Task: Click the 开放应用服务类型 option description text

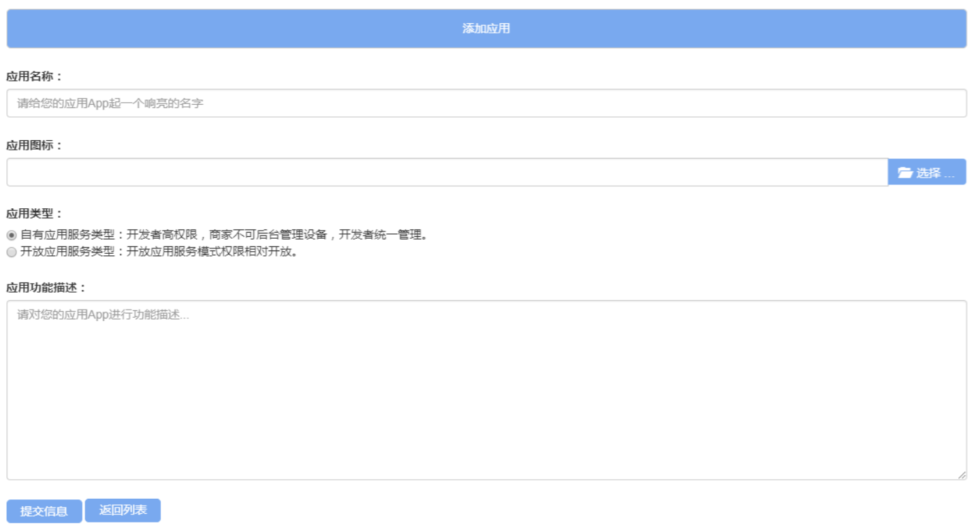Action: 159,252
